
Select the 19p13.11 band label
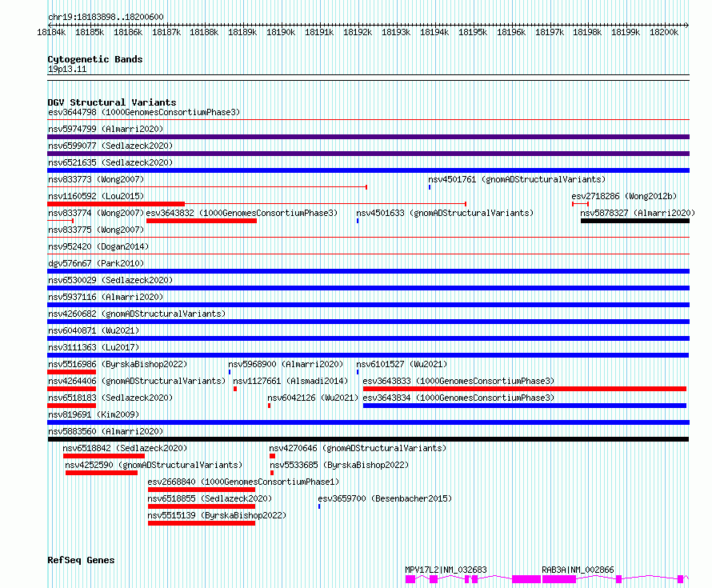[67, 69]
